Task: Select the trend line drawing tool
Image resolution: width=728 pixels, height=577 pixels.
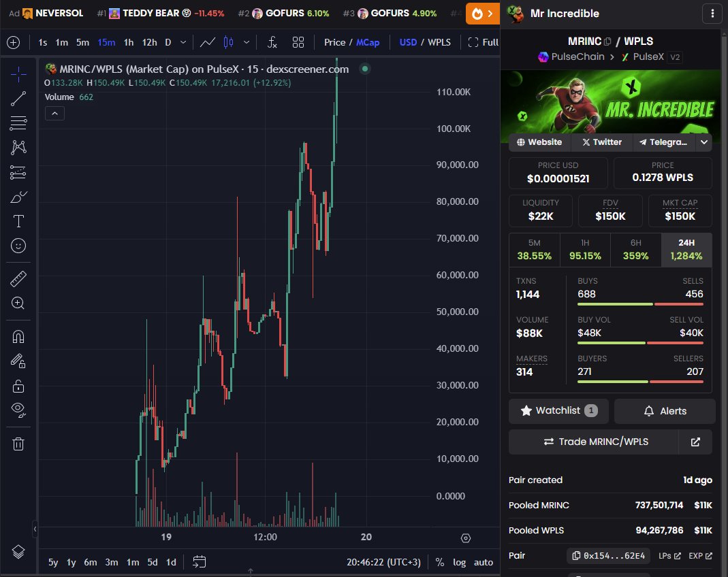Action: tap(18, 99)
